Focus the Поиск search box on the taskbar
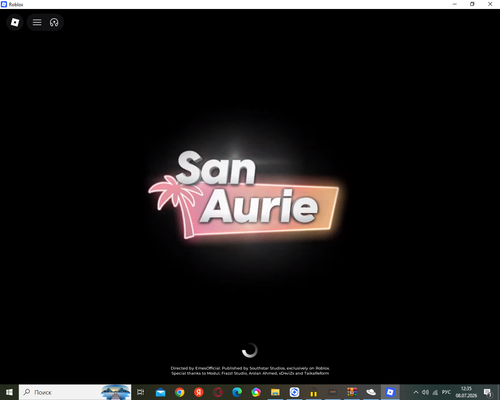 [75, 392]
